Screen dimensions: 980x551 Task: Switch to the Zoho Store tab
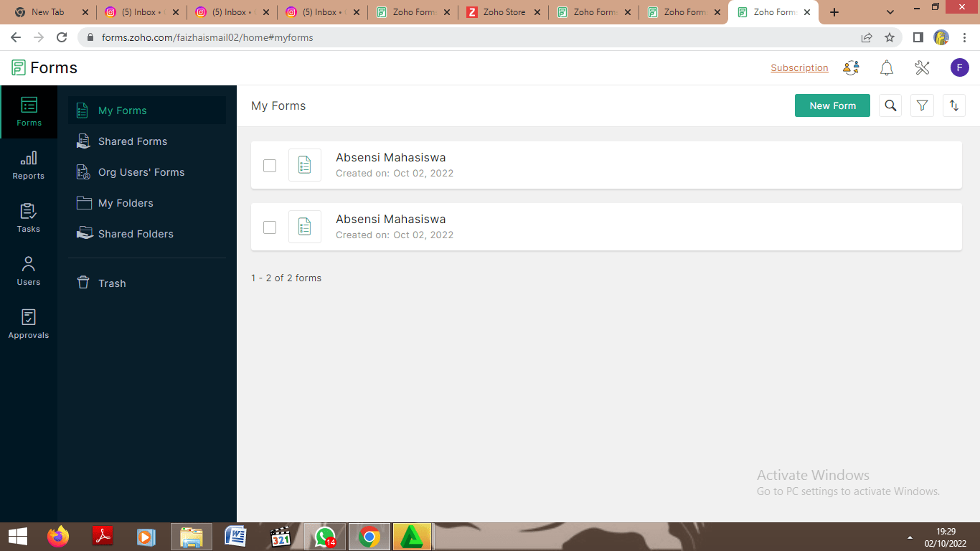504,12
